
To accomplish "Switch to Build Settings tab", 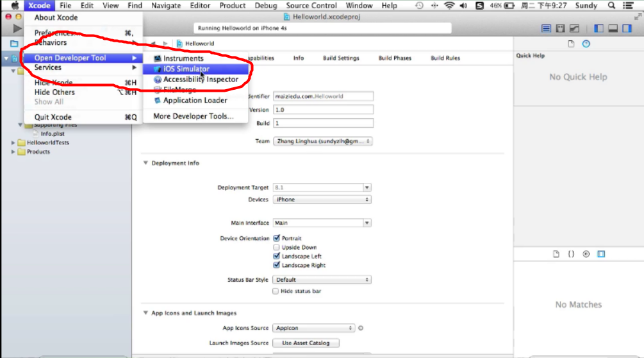I will coord(341,58).
